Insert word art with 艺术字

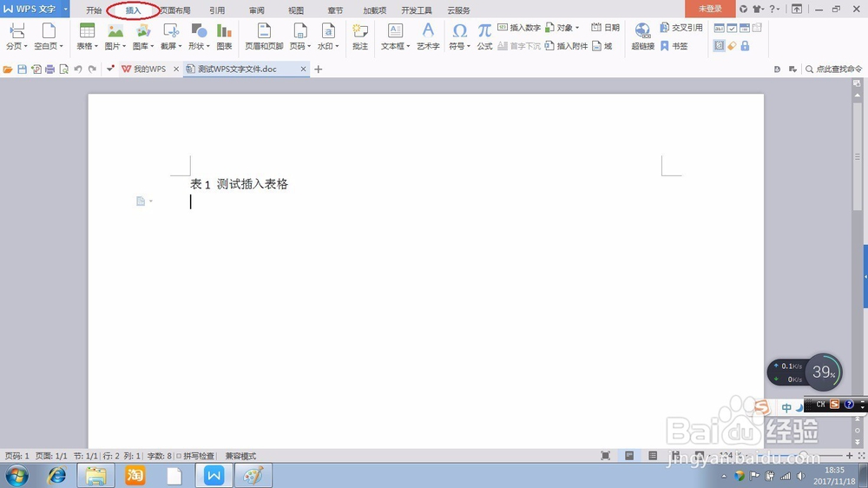click(428, 36)
